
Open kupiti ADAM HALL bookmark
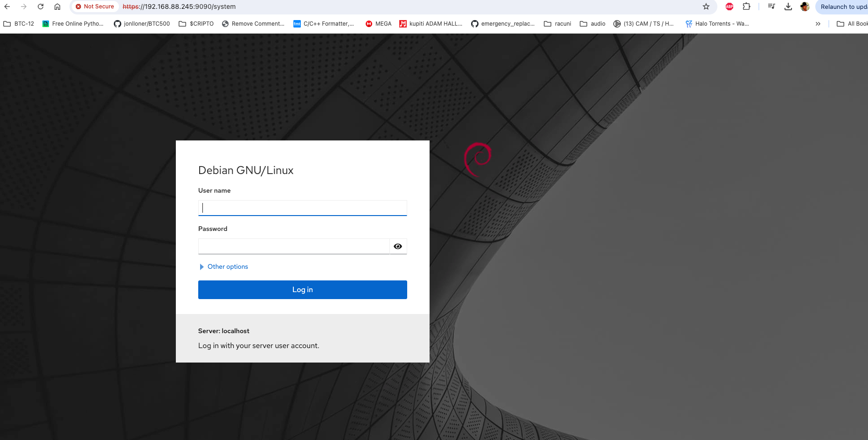pyautogui.click(x=431, y=24)
